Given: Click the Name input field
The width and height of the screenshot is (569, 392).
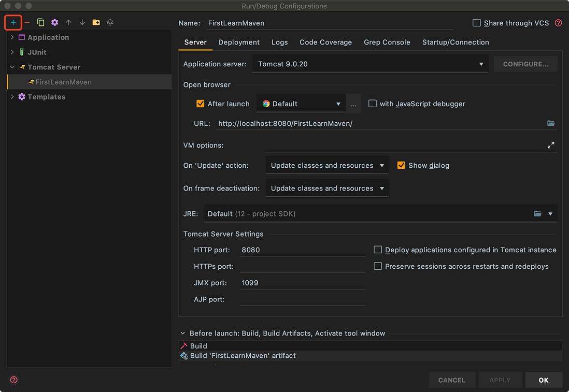Looking at the screenshot, I should pyautogui.click(x=330, y=23).
